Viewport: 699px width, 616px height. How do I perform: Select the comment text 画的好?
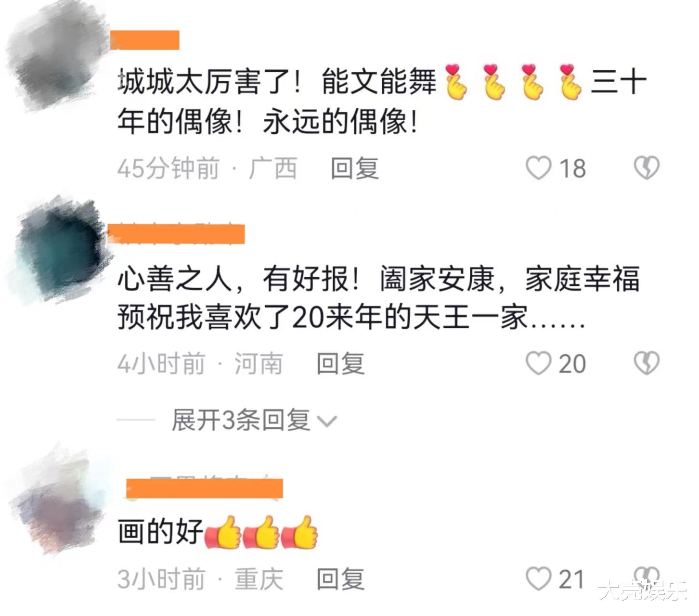pos(160,532)
